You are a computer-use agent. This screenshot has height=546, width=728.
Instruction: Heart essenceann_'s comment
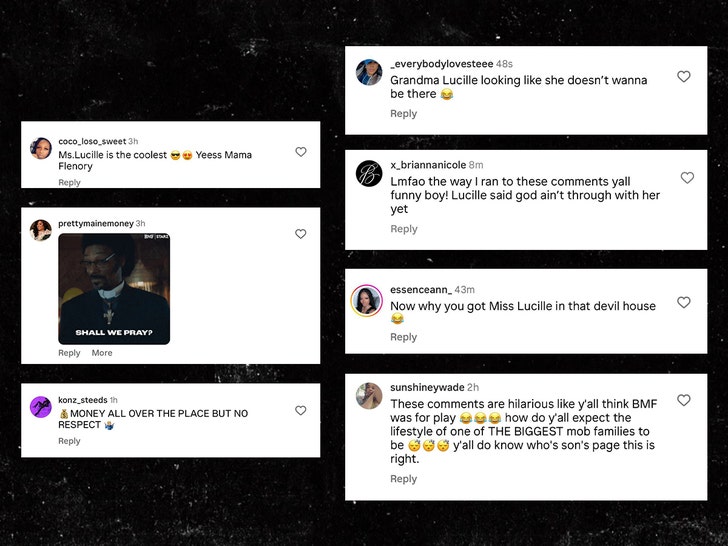[x=684, y=302]
